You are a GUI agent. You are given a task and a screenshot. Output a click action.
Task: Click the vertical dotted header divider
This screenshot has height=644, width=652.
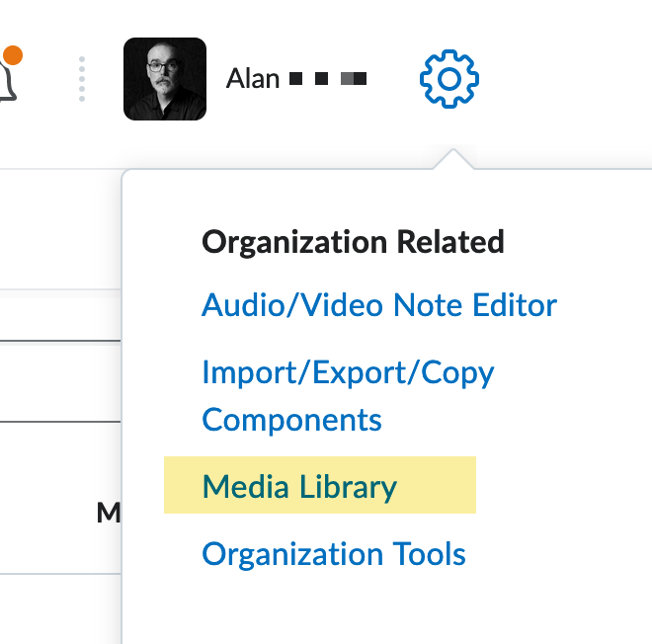(x=82, y=79)
